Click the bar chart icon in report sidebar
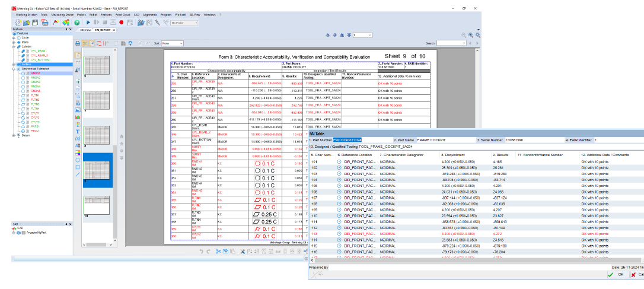Screen dimensions: 644x289 coord(78,117)
